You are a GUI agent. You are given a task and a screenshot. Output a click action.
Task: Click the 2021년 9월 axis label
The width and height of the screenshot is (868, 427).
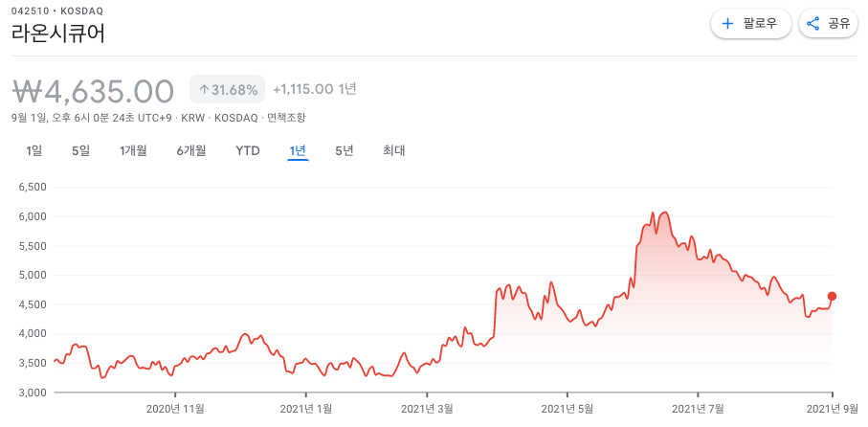(831, 409)
